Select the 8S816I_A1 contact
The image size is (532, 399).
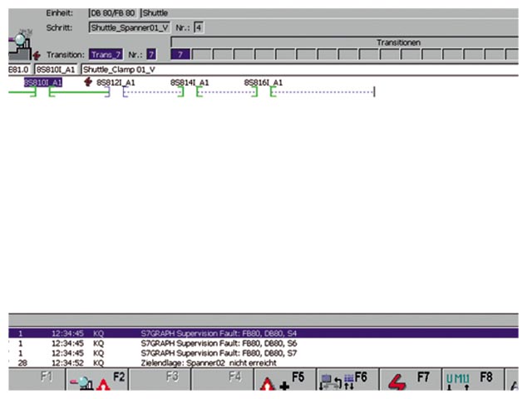coord(263,83)
